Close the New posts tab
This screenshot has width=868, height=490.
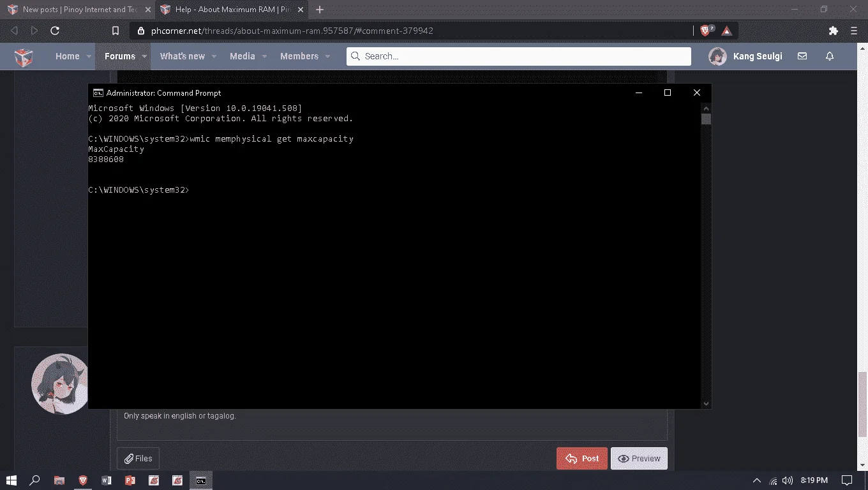pos(148,10)
